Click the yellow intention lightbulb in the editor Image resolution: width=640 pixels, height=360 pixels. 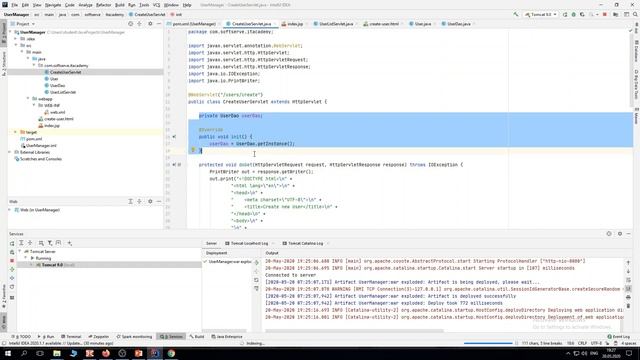pos(193,150)
